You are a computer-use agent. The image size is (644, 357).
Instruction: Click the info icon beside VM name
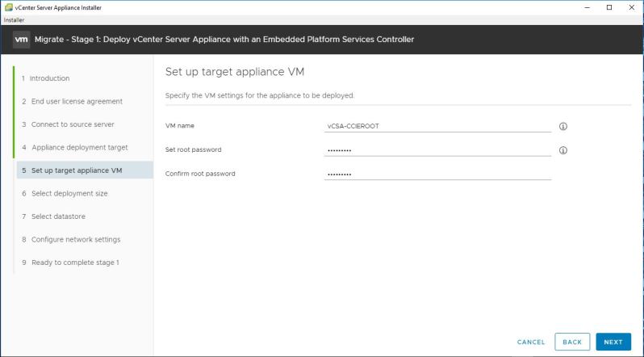point(563,126)
